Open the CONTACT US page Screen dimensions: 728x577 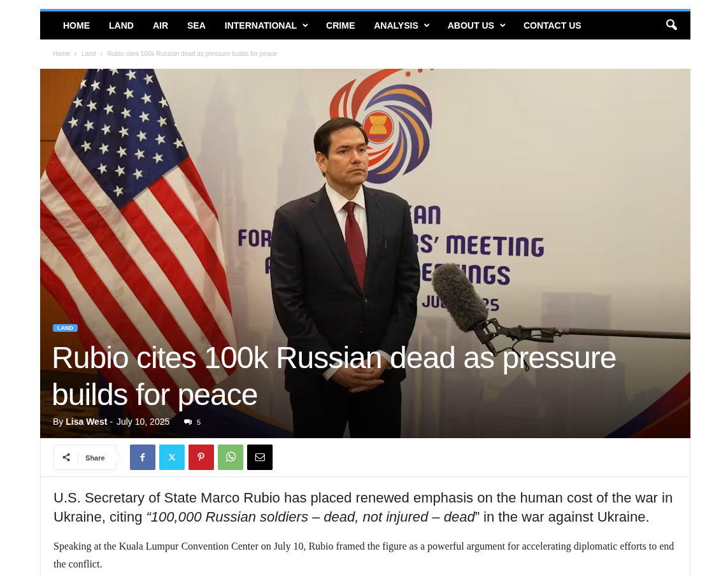click(552, 25)
